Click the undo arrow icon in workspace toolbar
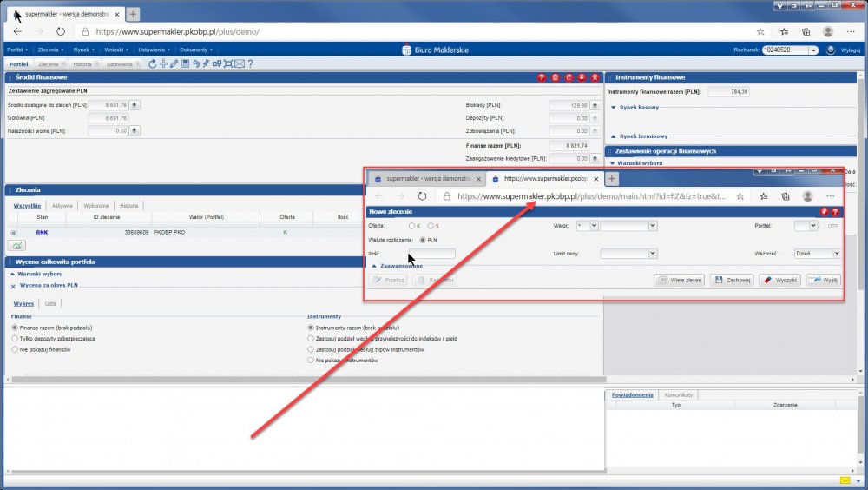Viewport: 868px width, 490px height. 195,63
